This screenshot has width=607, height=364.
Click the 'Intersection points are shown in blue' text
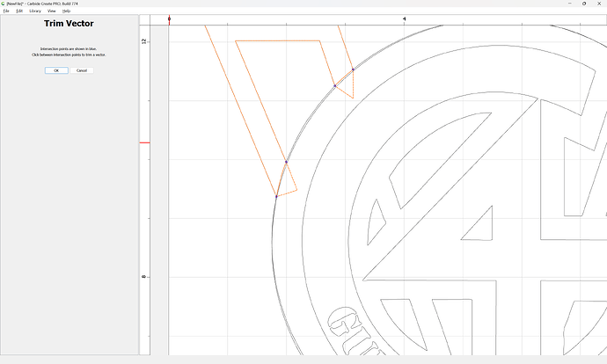point(69,48)
